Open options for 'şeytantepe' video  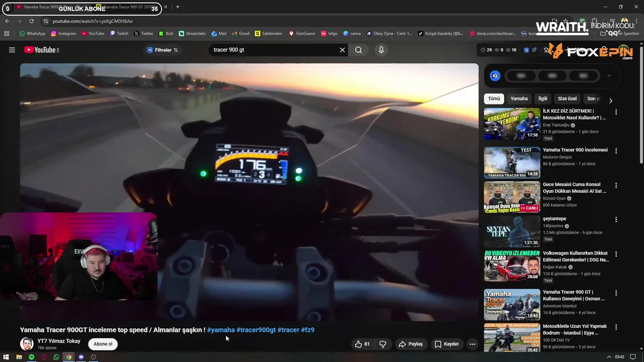click(616, 220)
